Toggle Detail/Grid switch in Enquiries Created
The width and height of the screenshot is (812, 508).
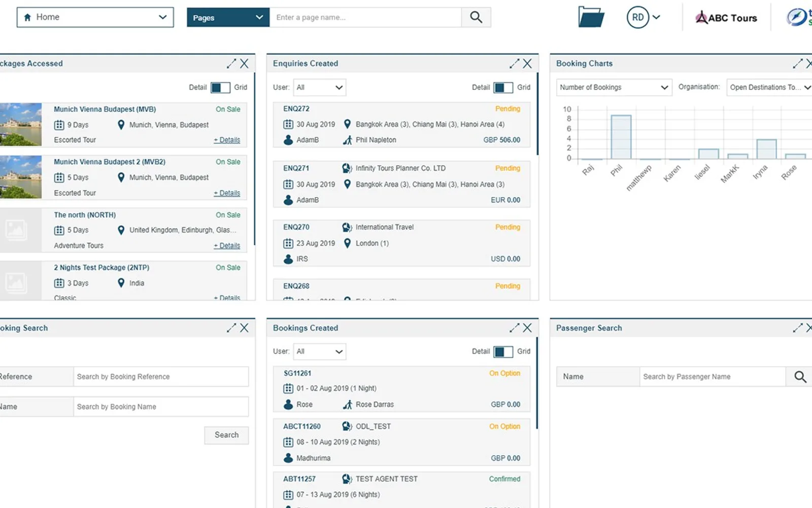click(x=503, y=87)
